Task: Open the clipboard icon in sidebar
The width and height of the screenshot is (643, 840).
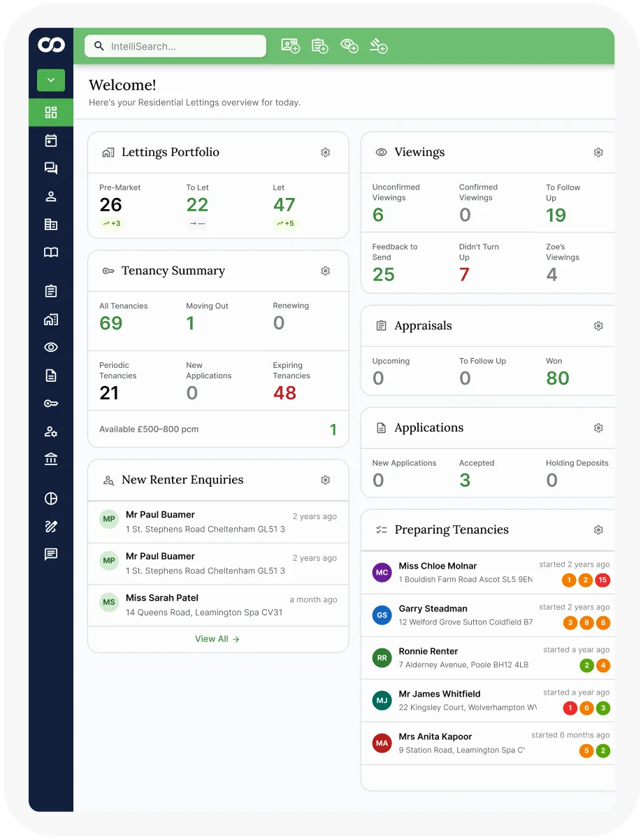Action: (51, 291)
